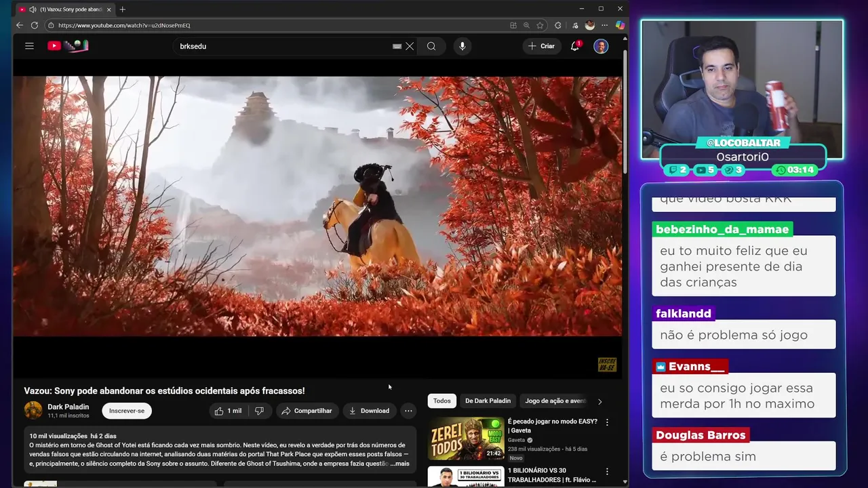Image resolution: width=868 pixels, height=488 pixels.
Task: Close the Vazou: Sony pode aband tab
Action: click(x=108, y=9)
